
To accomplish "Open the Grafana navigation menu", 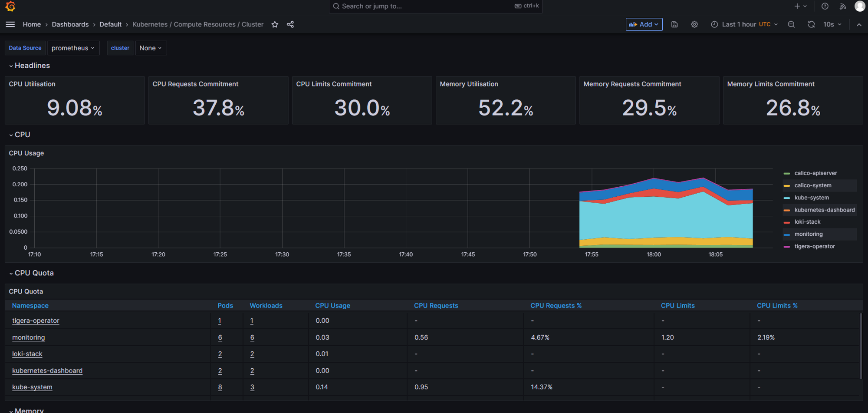I will (x=10, y=24).
